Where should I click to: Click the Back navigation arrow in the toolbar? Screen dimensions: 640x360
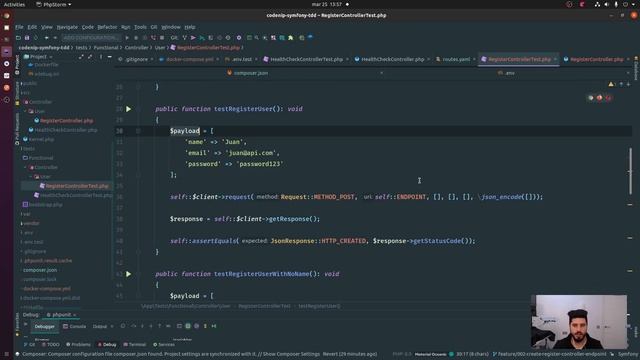tap(47, 38)
